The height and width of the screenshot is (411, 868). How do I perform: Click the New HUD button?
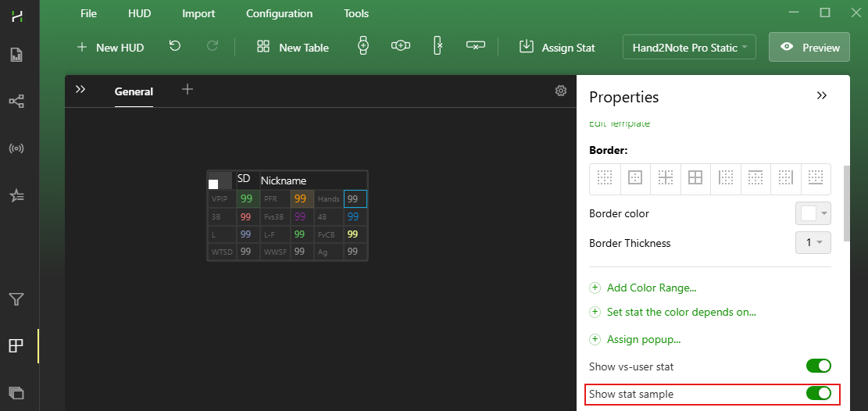[x=109, y=48]
